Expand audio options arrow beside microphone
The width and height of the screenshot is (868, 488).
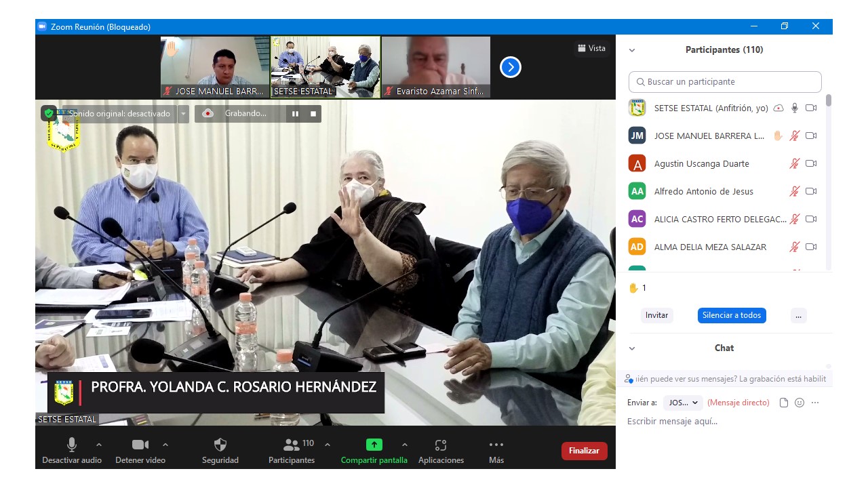click(x=99, y=445)
